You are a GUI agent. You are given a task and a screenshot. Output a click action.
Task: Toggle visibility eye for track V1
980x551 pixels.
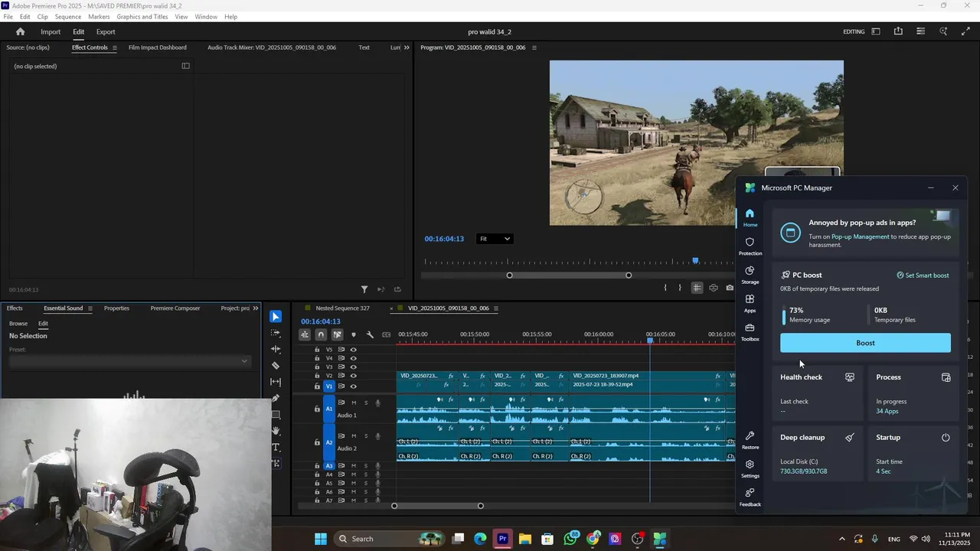353,386
